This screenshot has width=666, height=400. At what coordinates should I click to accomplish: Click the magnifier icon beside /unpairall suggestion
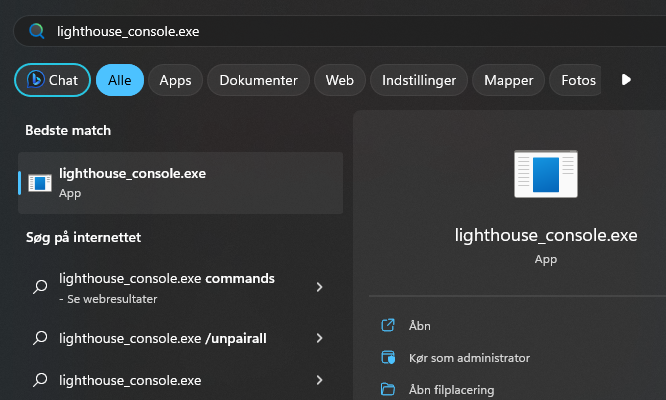40,338
